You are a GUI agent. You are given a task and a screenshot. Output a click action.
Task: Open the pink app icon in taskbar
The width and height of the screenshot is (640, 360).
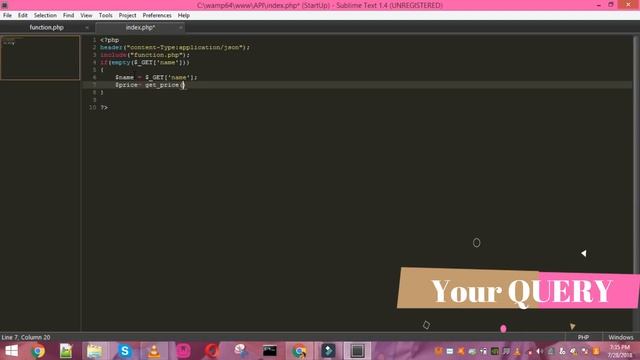coord(183,351)
